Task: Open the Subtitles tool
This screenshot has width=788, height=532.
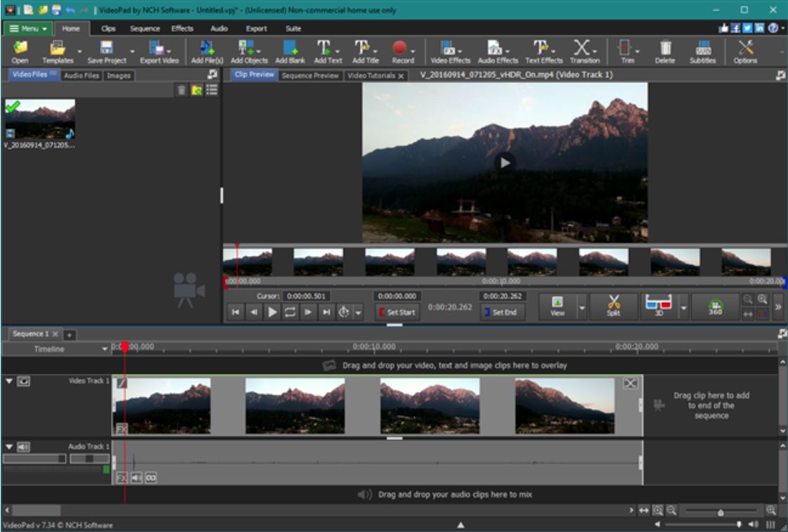Action: (x=702, y=52)
